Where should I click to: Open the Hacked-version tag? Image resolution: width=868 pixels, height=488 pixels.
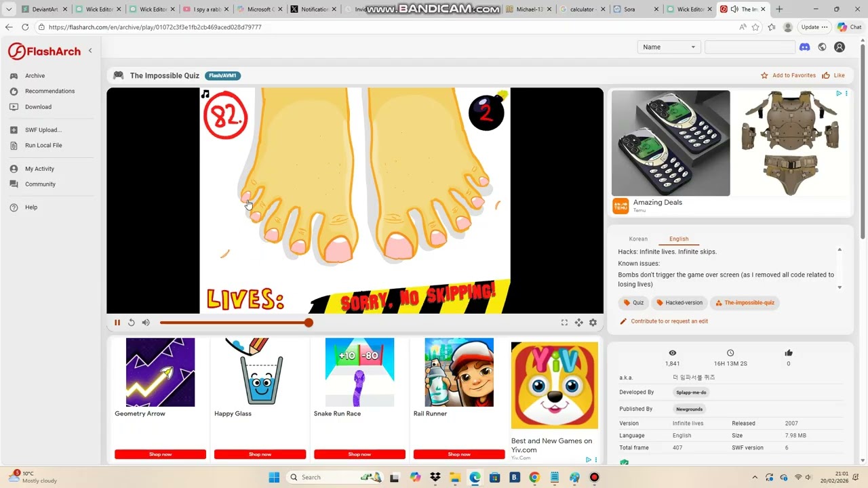point(679,303)
